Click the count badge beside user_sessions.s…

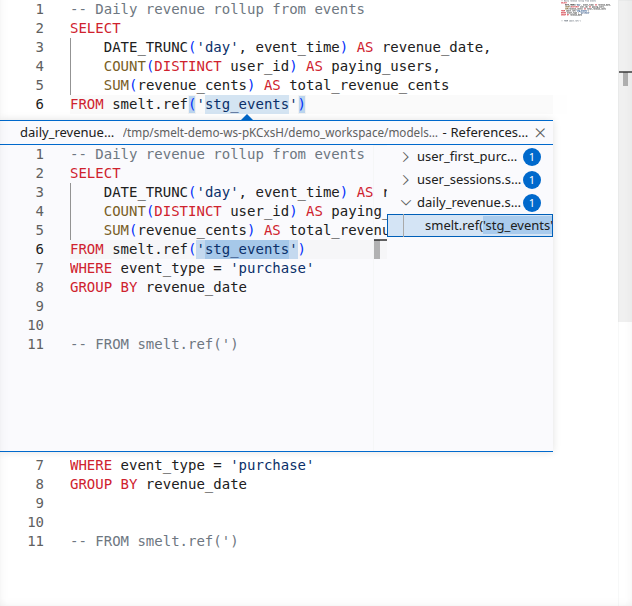click(x=532, y=180)
